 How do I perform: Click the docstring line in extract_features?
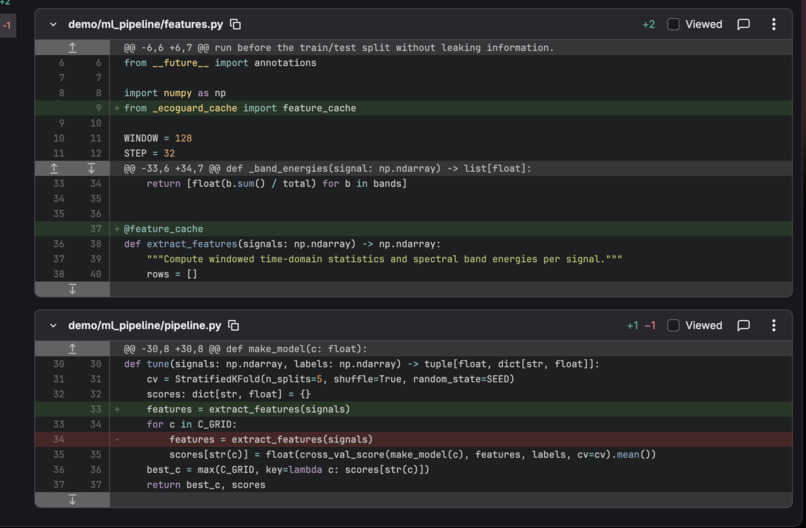tap(413, 259)
